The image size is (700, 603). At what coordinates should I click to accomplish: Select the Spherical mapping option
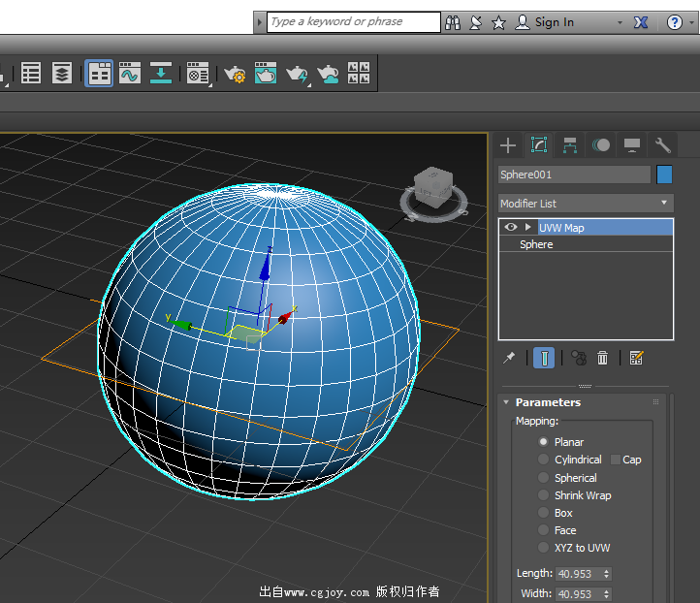(544, 478)
